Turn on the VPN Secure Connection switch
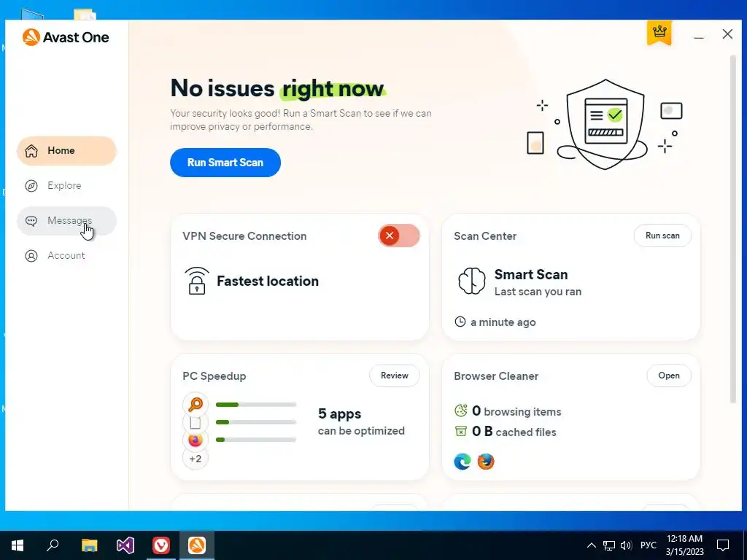This screenshot has width=747, height=560. pos(399,236)
